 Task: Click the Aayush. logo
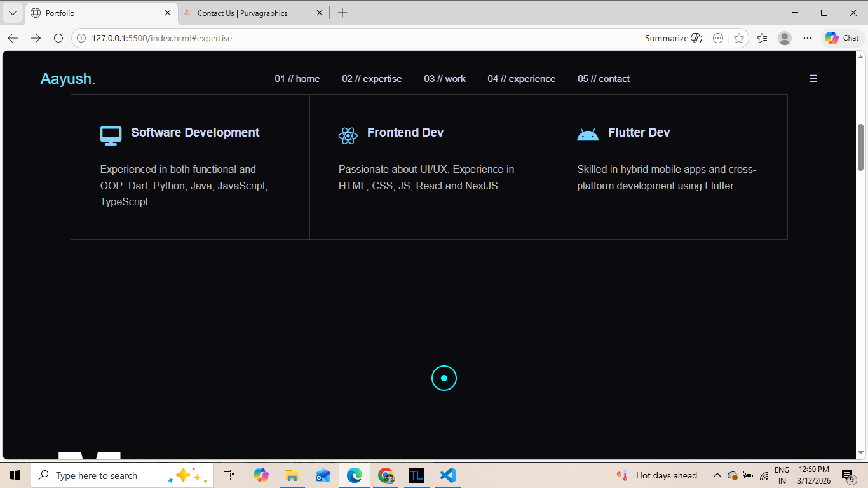(x=67, y=79)
